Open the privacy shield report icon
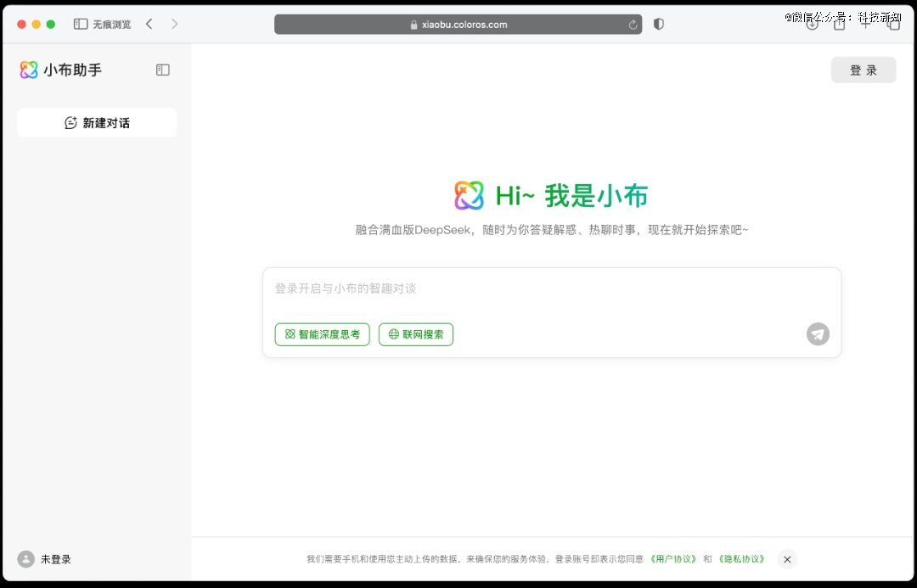Screen dimensions: 917x588 [x=659, y=24]
